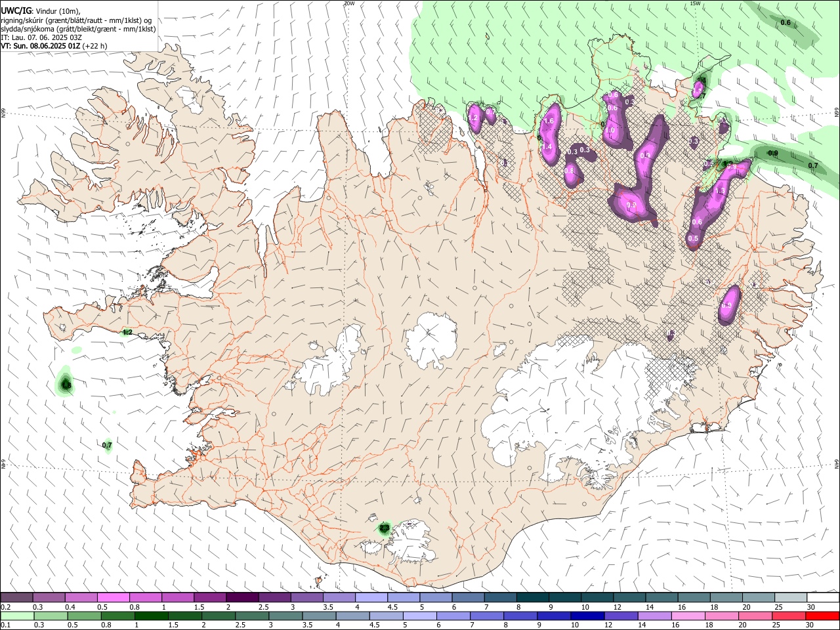The image size is (840, 630).
Task: Click the '64N' latitude label on right edge
Action: pyautogui.click(x=837, y=463)
